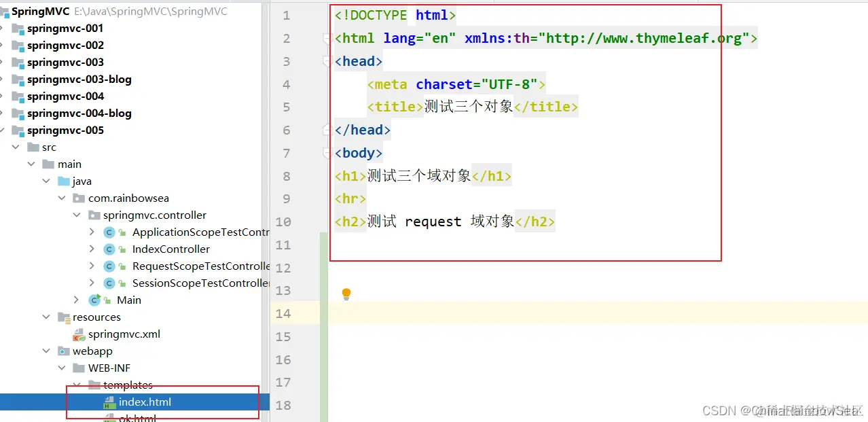Click the springmvc-001 module folder icon
The height and width of the screenshot is (422, 868).
tap(18, 29)
